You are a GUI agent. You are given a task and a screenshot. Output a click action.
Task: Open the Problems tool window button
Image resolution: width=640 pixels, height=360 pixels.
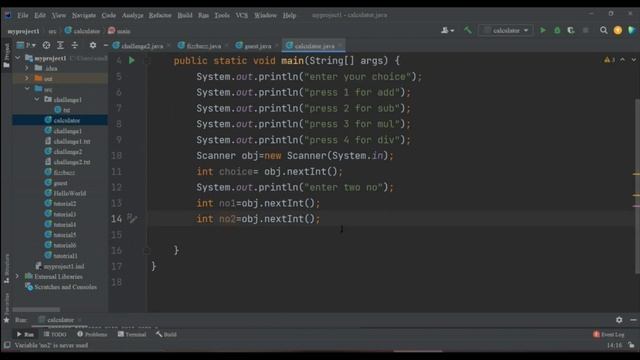92,334
